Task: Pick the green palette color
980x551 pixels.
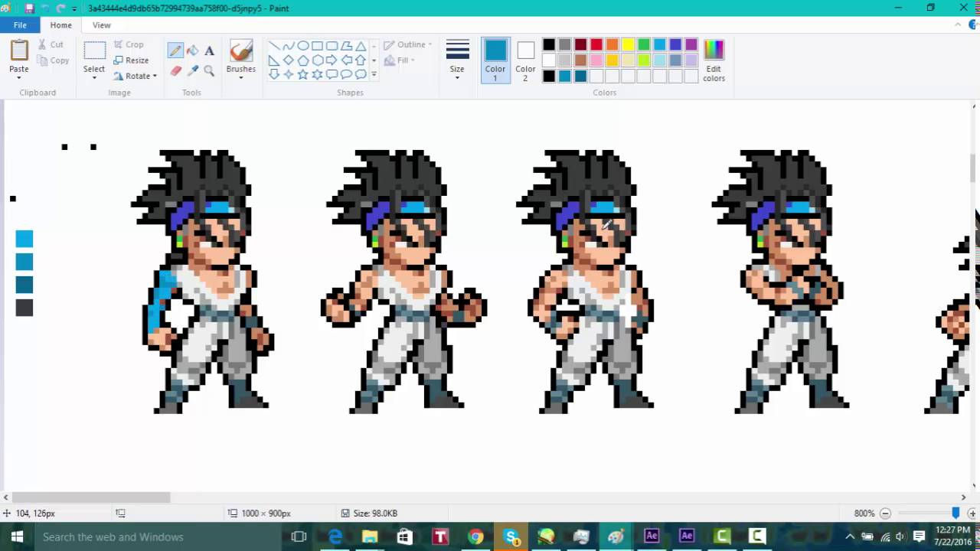Action: [644, 45]
